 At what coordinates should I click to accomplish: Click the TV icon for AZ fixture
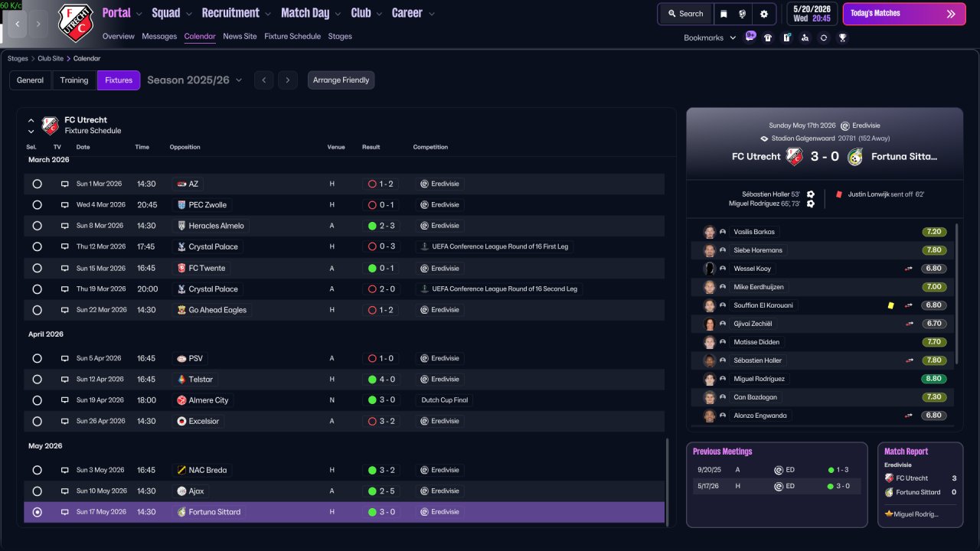65,184
